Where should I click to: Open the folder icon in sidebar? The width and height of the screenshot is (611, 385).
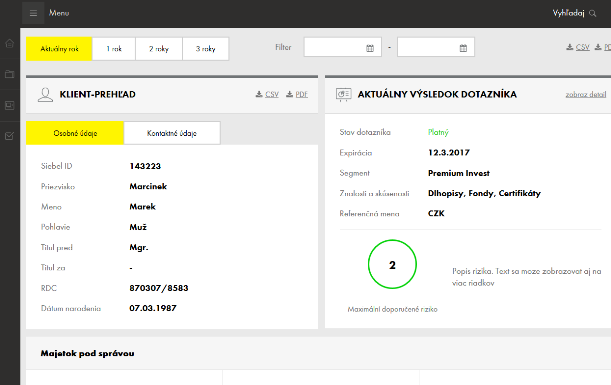(x=9, y=74)
